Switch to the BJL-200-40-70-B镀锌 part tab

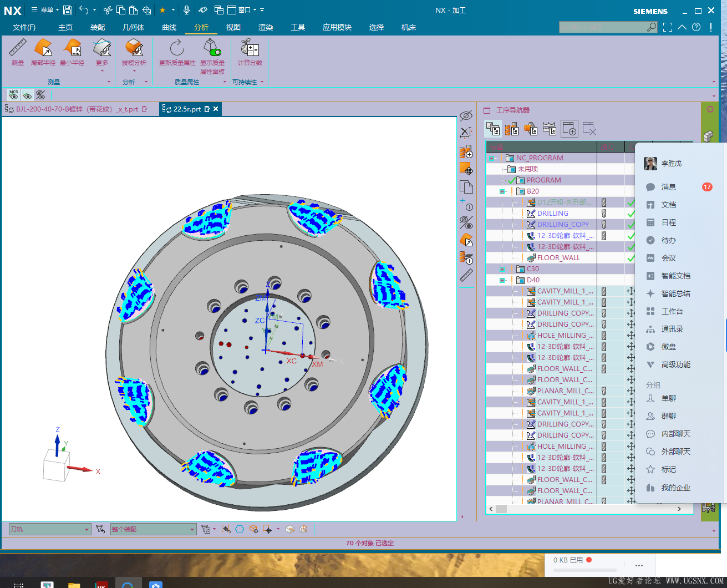click(76, 109)
